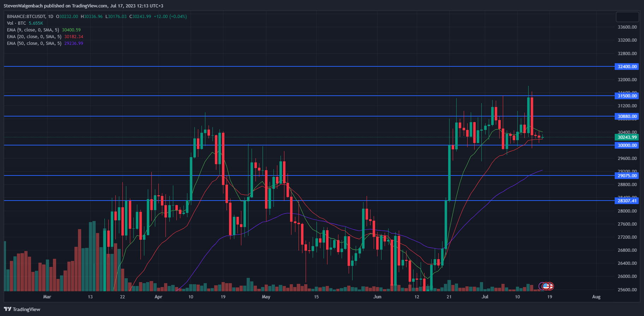Image resolution: width=644 pixels, height=316 pixels.
Task: Click the 28800.00 price axis tick
Action: pos(627,185)
